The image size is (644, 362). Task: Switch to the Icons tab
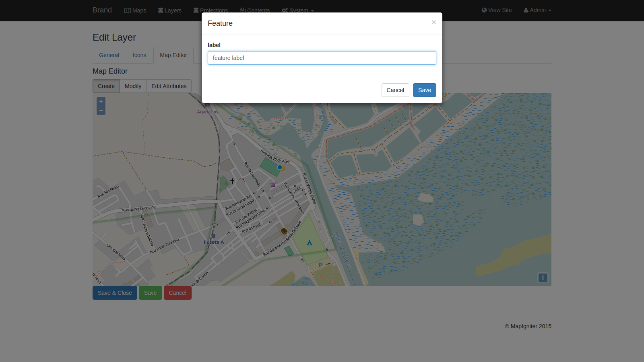tap(139, 55)
